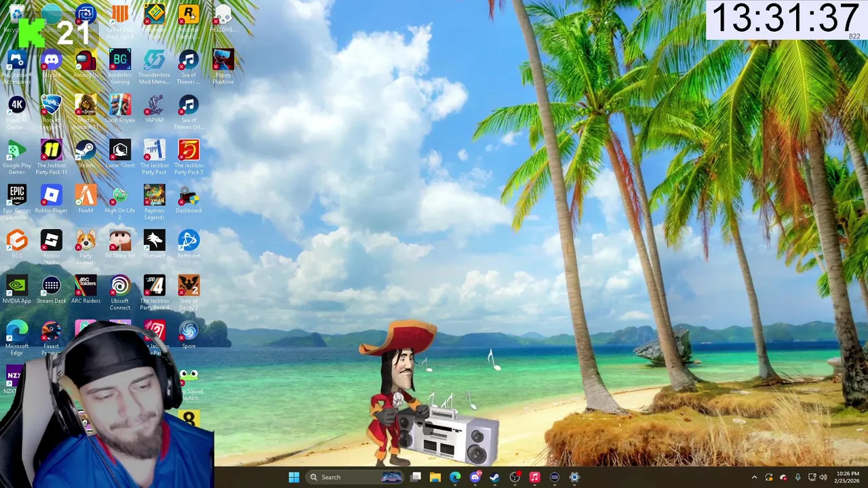This screenshot has width=868, height=488.
Task: Launch Rocket League from the desktop
Action: click(x=52, y=113)
